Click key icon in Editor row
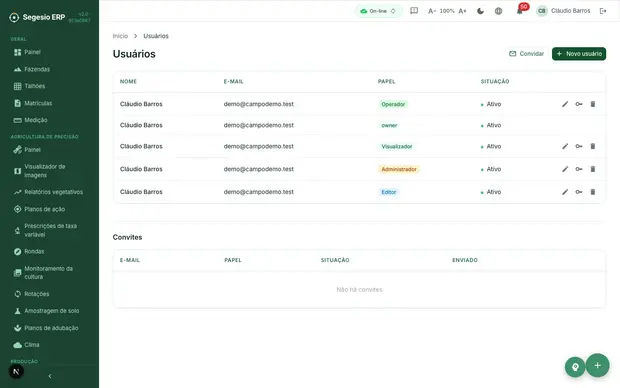Image resolution: width=620 pixels, height=388 pixels. point(579,192)
